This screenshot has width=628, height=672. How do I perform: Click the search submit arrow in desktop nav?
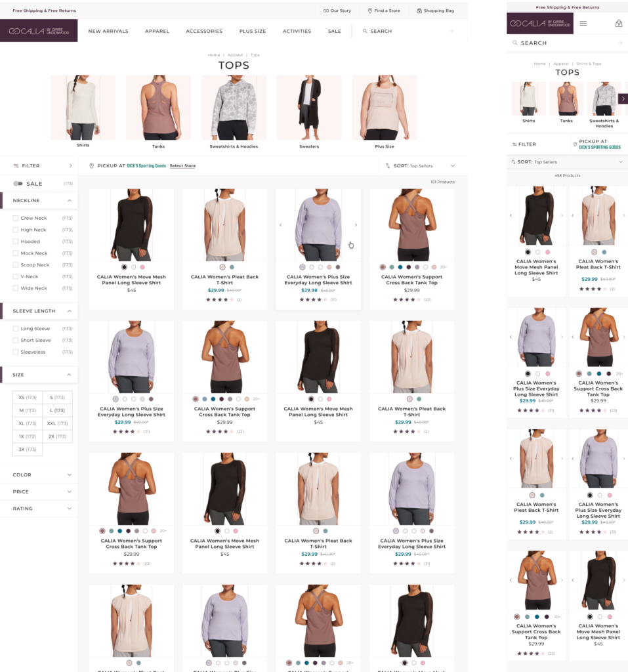click(x=451, y=31)
